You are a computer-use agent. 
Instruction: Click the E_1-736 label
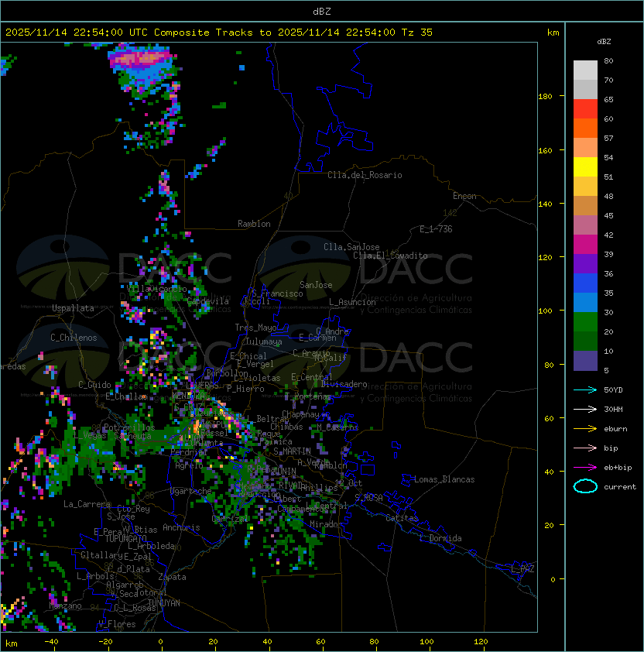436,229
